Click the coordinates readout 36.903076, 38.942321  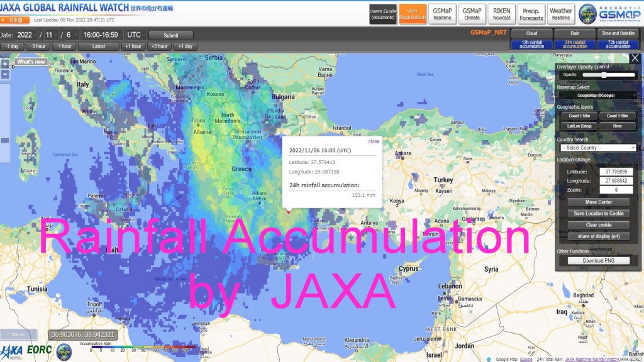[x=83, y=335]
